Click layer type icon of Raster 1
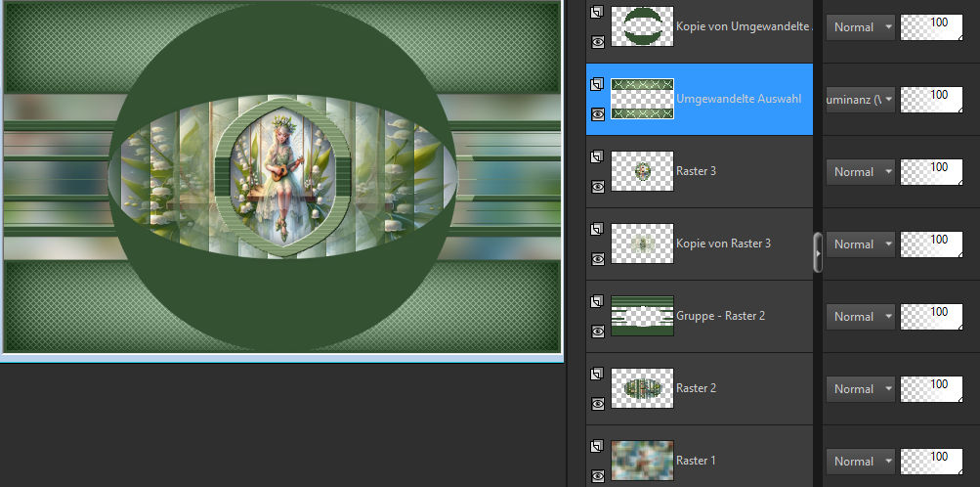This screenshot has height=487, width=980. tap(597, 446)
